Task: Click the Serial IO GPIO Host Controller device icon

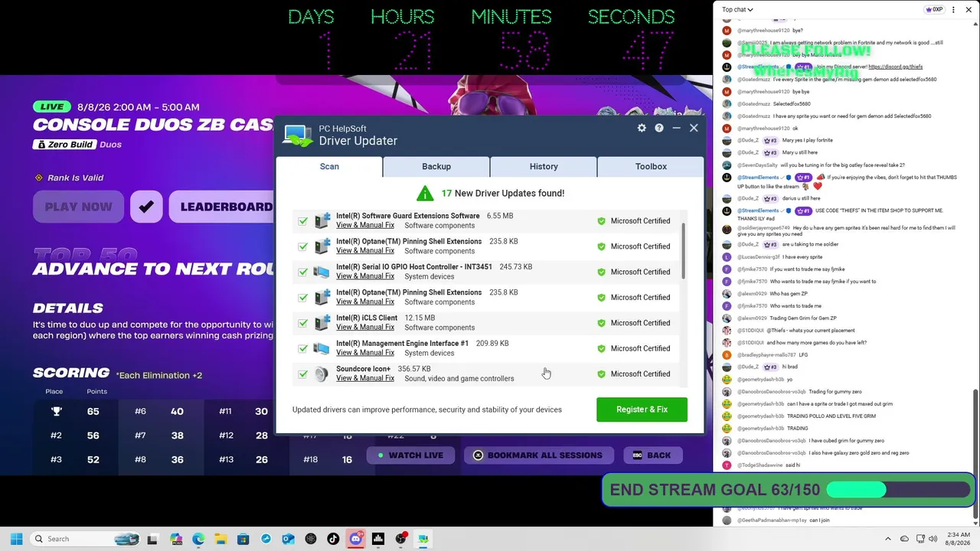Action: click(322, 272)
